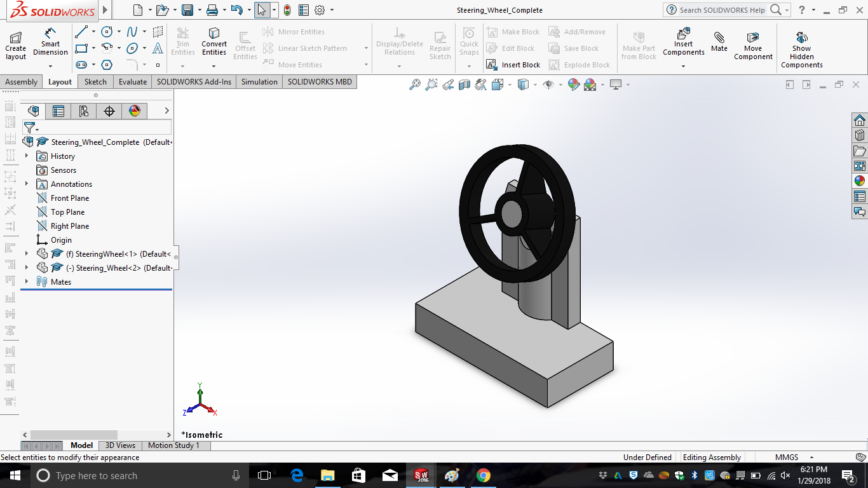Open the DimXpertManager tab icon
The image size is (868, 488).
click(109, 111)
